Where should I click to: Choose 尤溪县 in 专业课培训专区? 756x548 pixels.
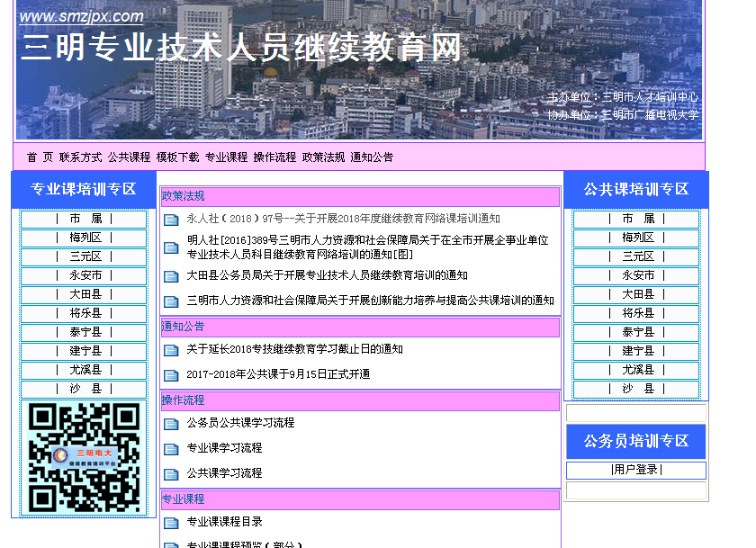[85, 370]
